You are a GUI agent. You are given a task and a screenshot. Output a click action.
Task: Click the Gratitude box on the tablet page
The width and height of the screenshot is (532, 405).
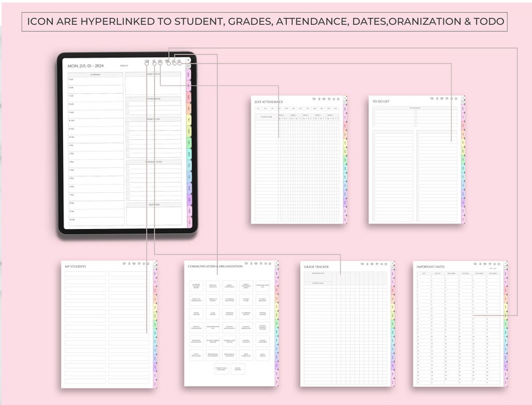(x=153, y=216)
